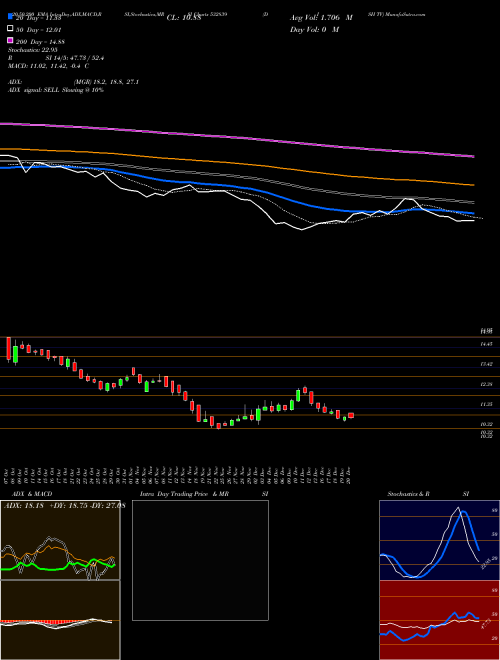
Task: Click the 'CL: 10.88' closing price text
Action: click(184, 18)
